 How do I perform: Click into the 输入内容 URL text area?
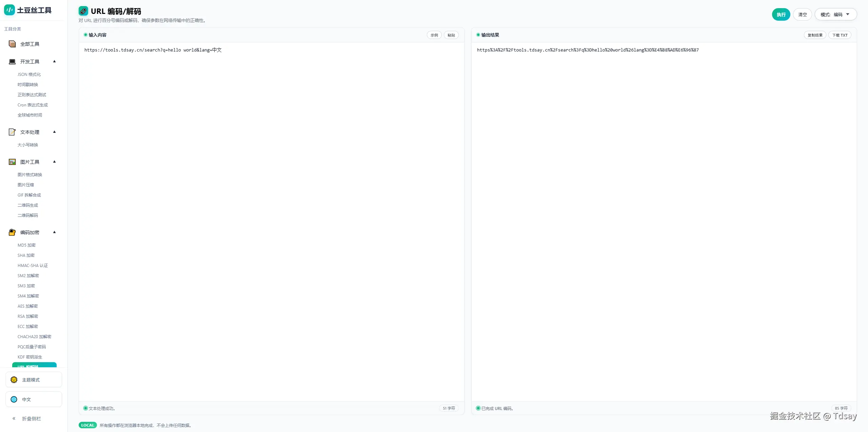point(271,203)
